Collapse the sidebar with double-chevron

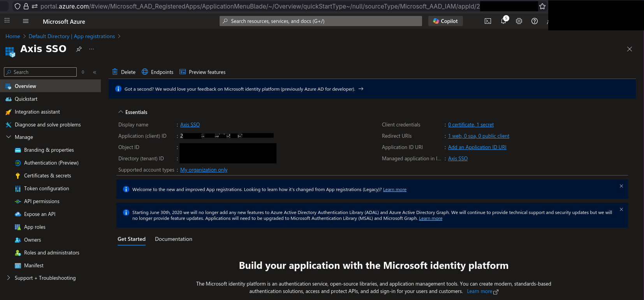95,72
